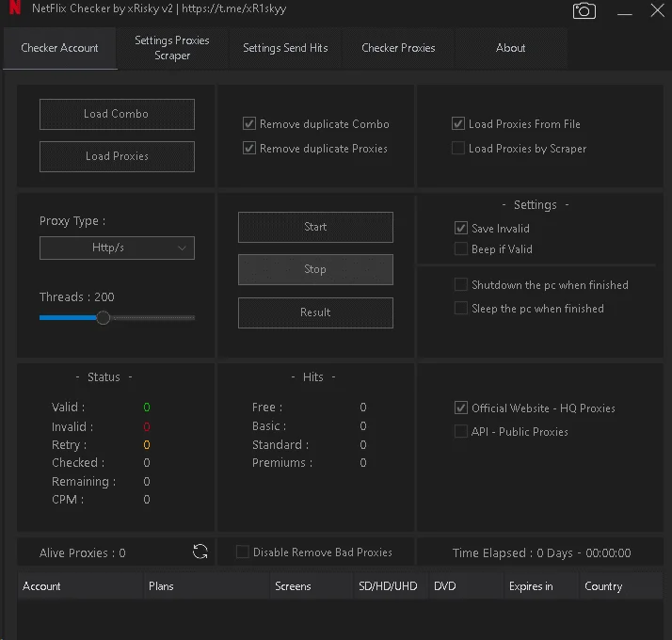The width and height of the screenshot is (672, 640).
Task: Click the Threads : 200 label
Action: pyautogui.click(x=77, y=296)
